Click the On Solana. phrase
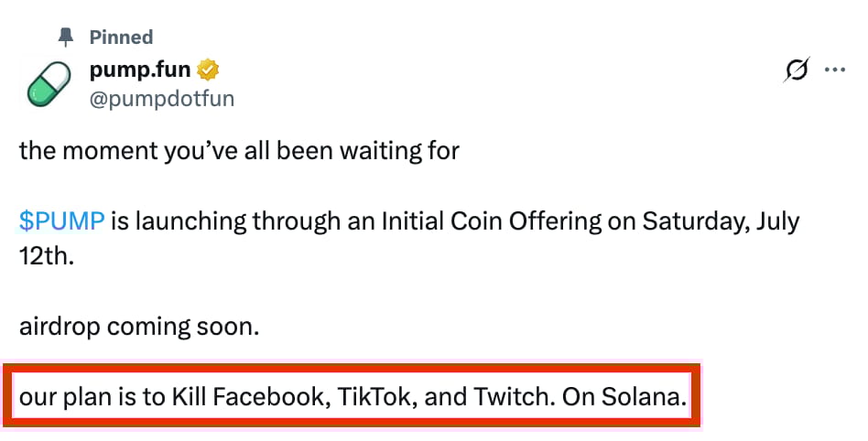The height and width of the screenshot is (441, 868). click(624, 397)
